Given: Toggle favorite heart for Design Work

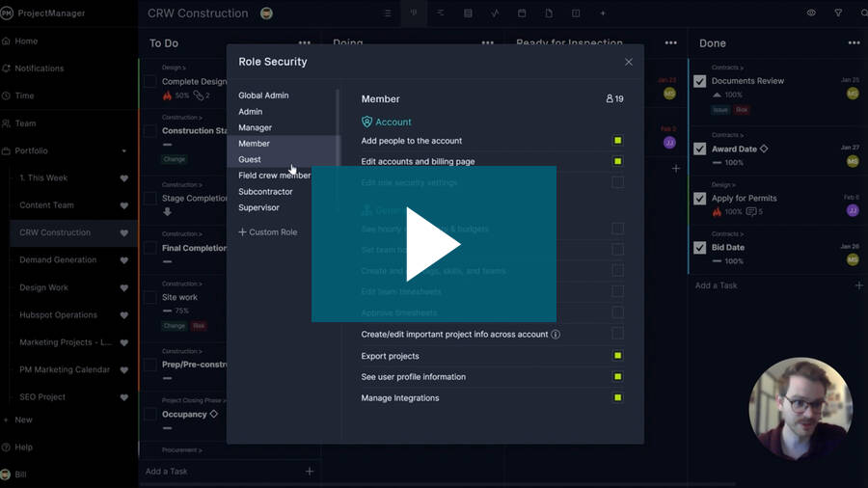Looking at the screenshot, I should click(x=124, y=287).
